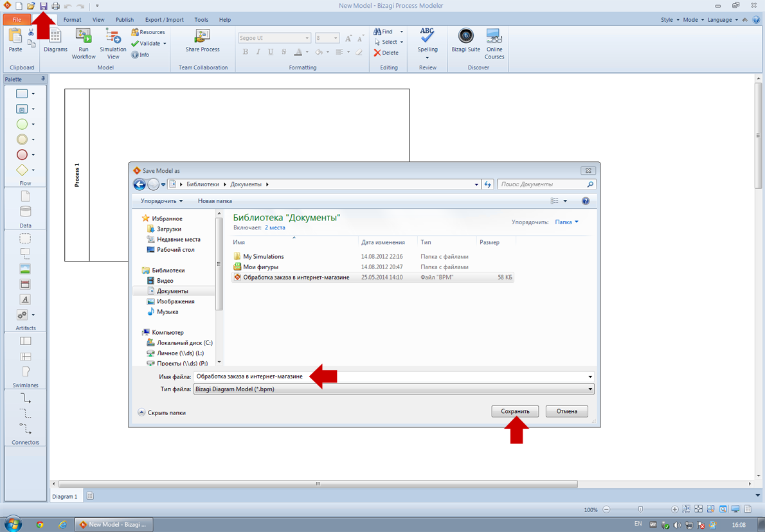
Task: Open Run Workflow in ribbon
Action: [84, 44]
